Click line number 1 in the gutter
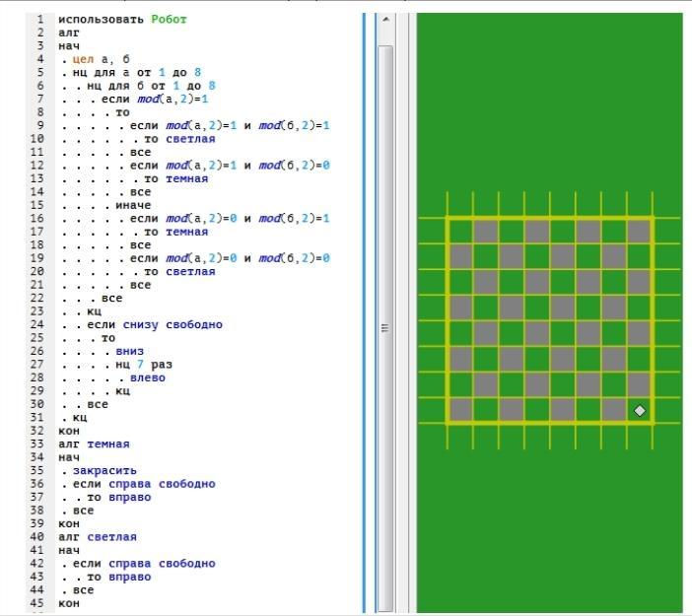Image resolution: width=692 pixels, height=616 pixels. pos(40,19)
